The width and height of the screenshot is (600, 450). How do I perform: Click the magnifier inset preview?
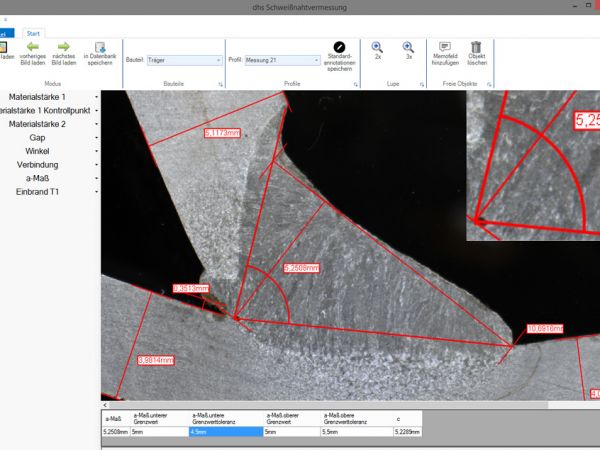coord(533,166)
